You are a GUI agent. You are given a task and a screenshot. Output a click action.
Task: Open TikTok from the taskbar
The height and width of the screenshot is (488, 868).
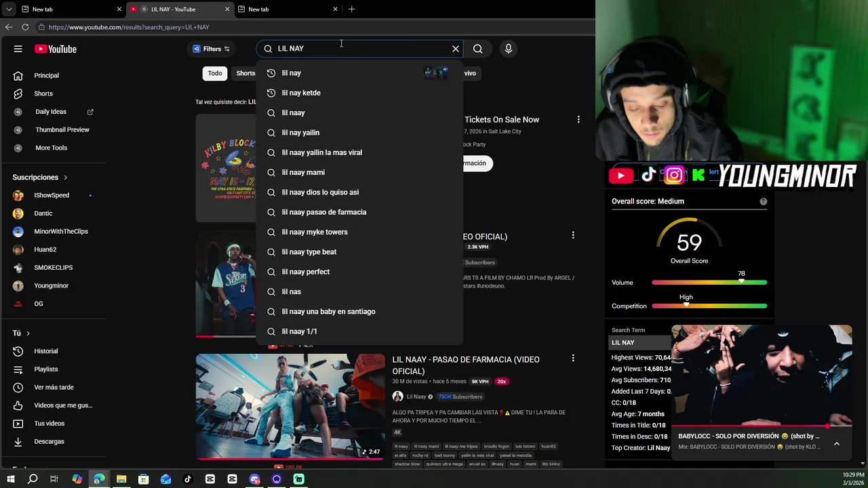pyautogui.click(x=188, y=479)
